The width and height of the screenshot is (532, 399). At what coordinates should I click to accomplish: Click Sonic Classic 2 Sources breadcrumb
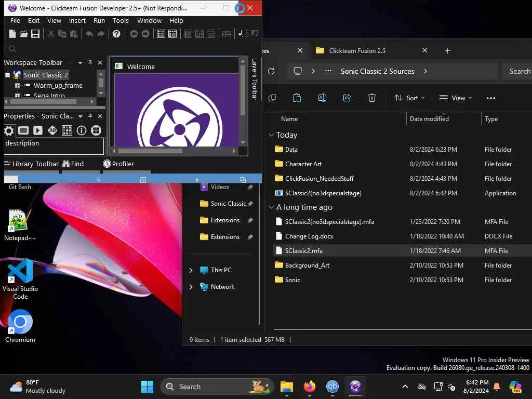pos(377,71)
